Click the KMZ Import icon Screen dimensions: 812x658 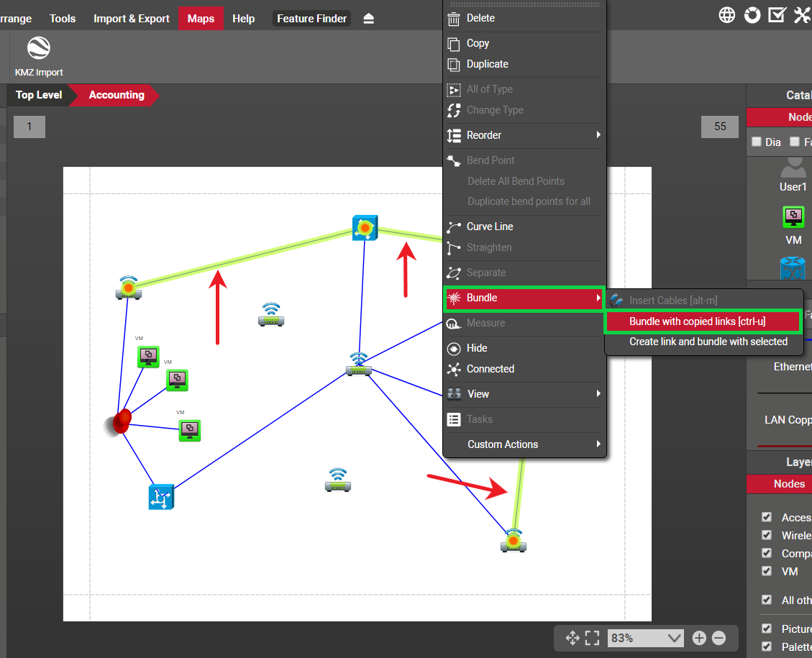click(x=39, y=50)
